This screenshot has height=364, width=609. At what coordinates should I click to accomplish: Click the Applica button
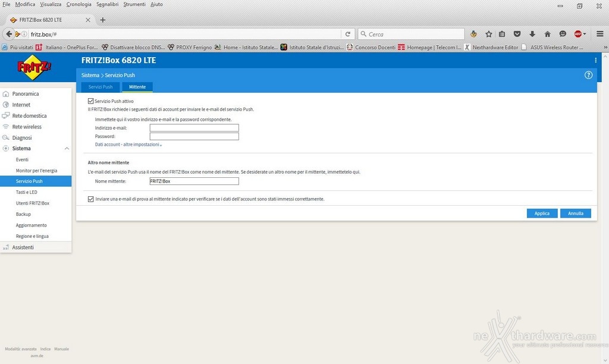click(x=542, y=214)
